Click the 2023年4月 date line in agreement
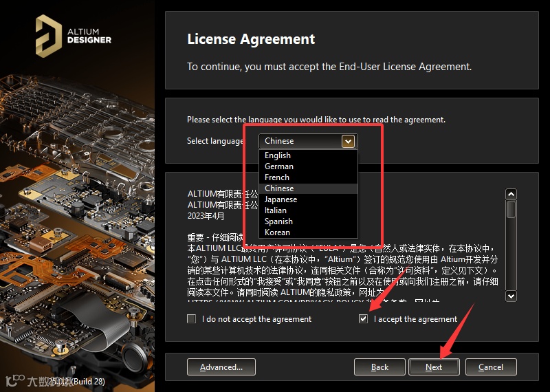550x392 pixels. 206,216
